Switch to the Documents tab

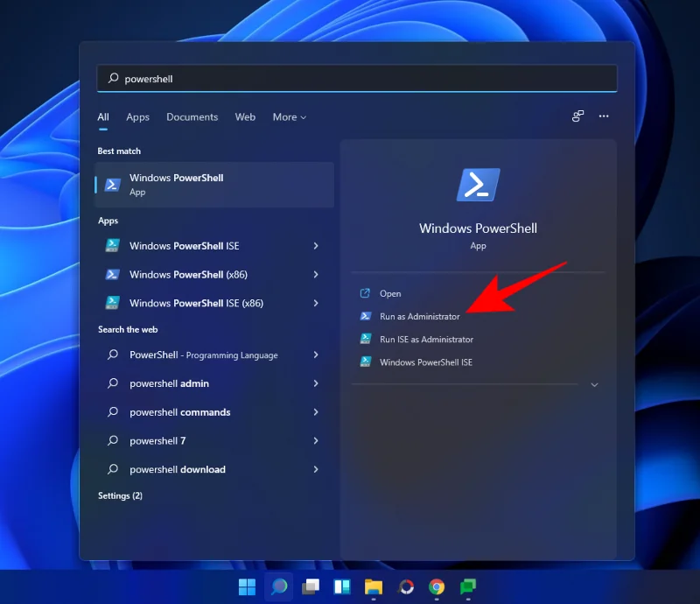point(192,117)
